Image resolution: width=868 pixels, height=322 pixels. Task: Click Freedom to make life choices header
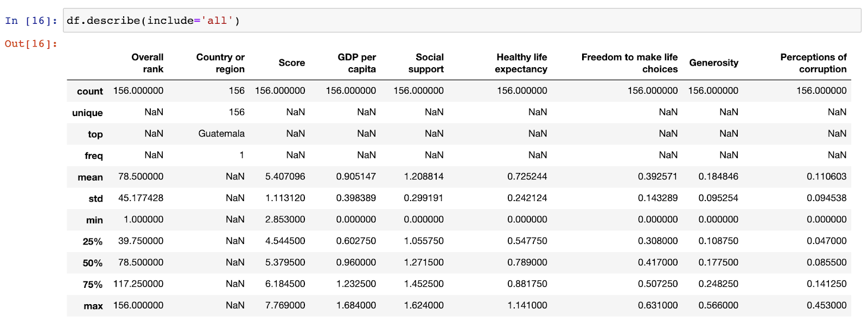click(629, 63)
